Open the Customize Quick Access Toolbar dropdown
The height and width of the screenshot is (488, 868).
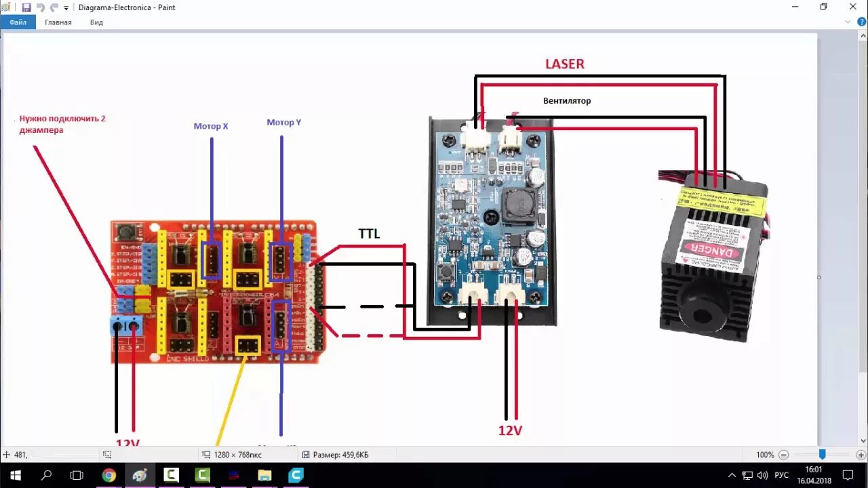coord(66,8)
